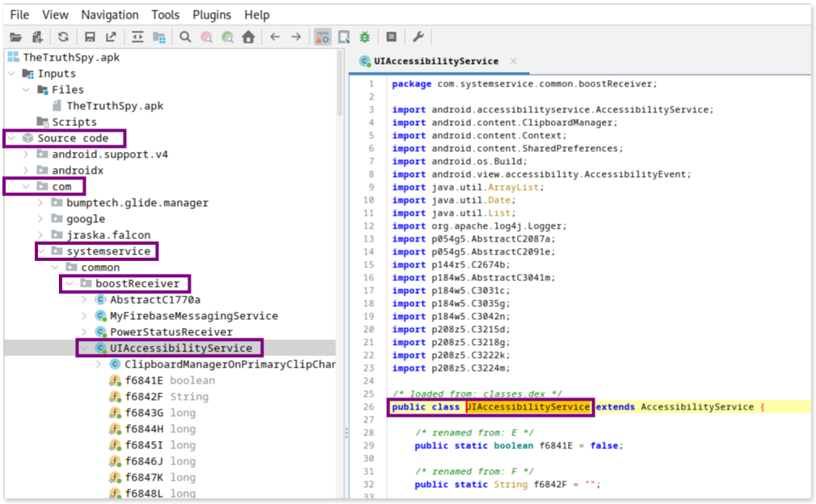Click the Add files toolbar icon

[36, 37]
